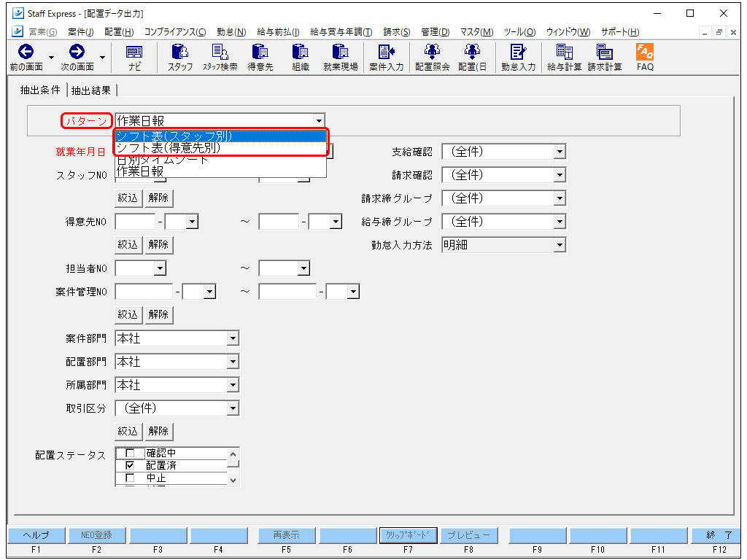Screen dimensions: 747x560
Task: Open the 請求(S) menu
Action: [x=396, y=32]
